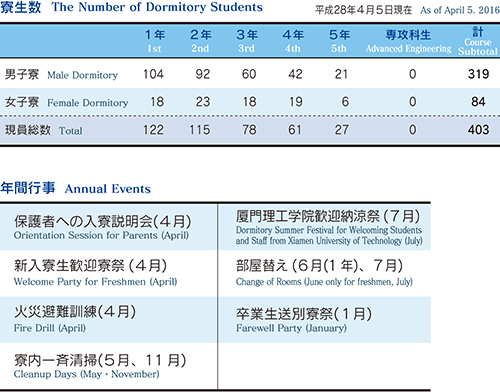
Task: Click the Change of Rooms entry
Action: (x=324, y=273)
